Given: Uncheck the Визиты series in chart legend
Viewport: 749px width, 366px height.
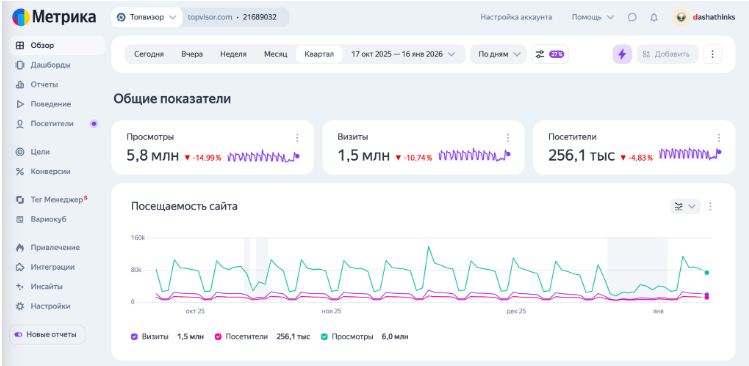Looking at the screenshot, I should 135,336.
